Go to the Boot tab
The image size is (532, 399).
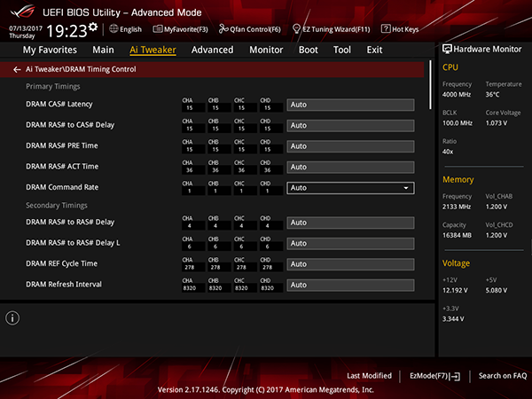(308, 50)
